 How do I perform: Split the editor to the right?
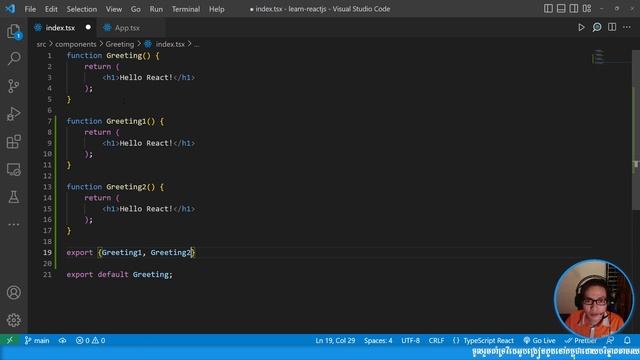point(612,27)
